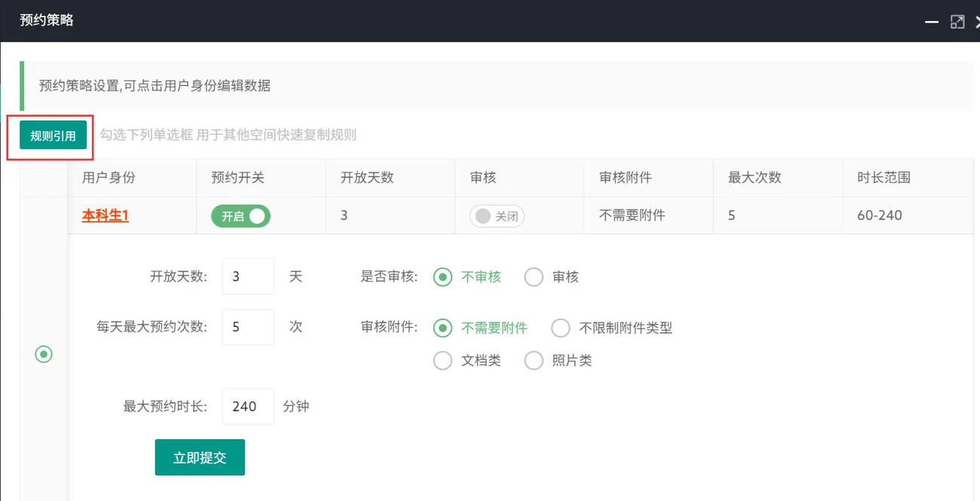Select 照片类 attachment option
The width and height of the screenshot is (980, 501).
(x=559, y=361)
